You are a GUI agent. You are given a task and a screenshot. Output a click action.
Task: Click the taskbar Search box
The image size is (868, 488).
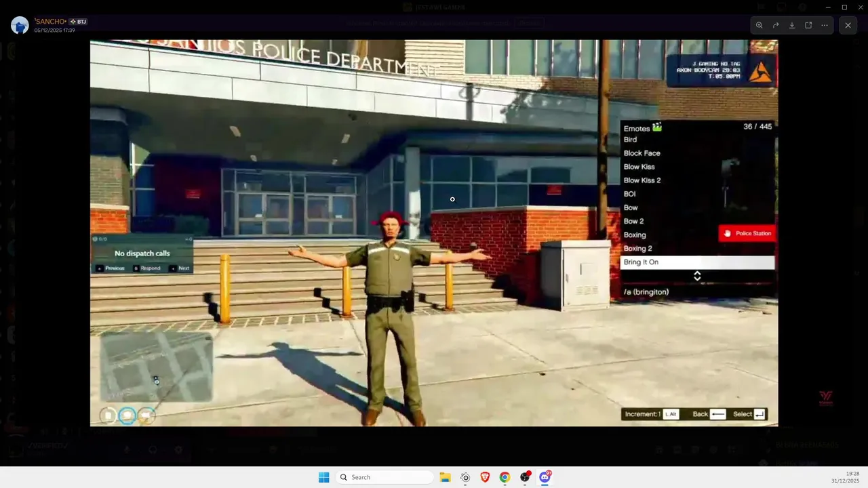coord(384,477)
